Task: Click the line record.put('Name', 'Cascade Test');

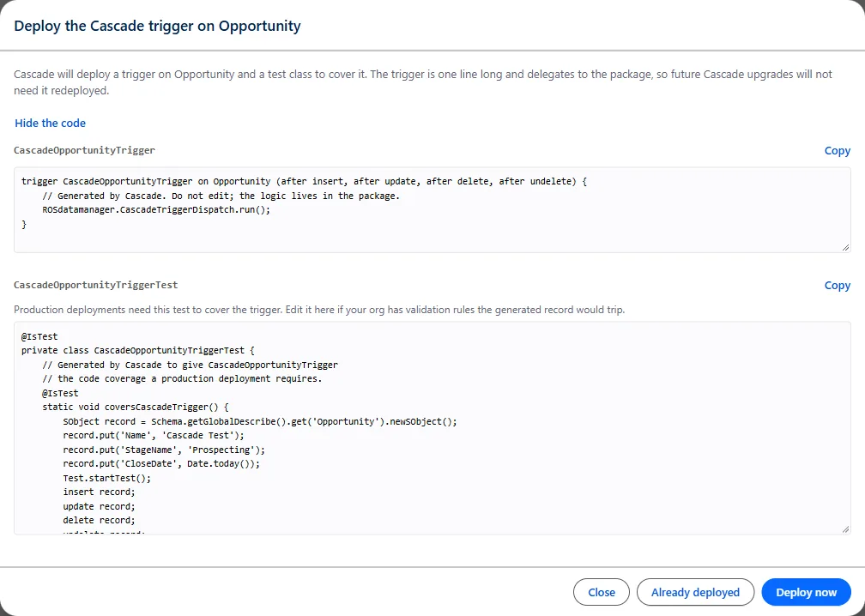Action: pyautogui.click(x=154, y=435)
